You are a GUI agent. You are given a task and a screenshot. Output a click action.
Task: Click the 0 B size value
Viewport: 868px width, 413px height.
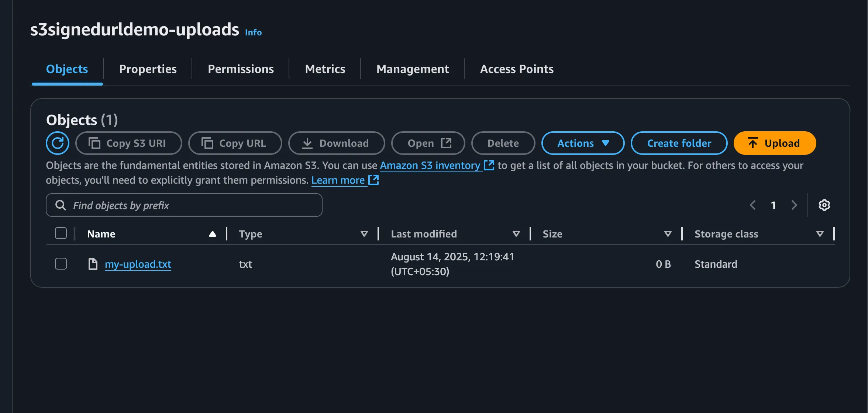pyautogui.click(x=663, y=264)
